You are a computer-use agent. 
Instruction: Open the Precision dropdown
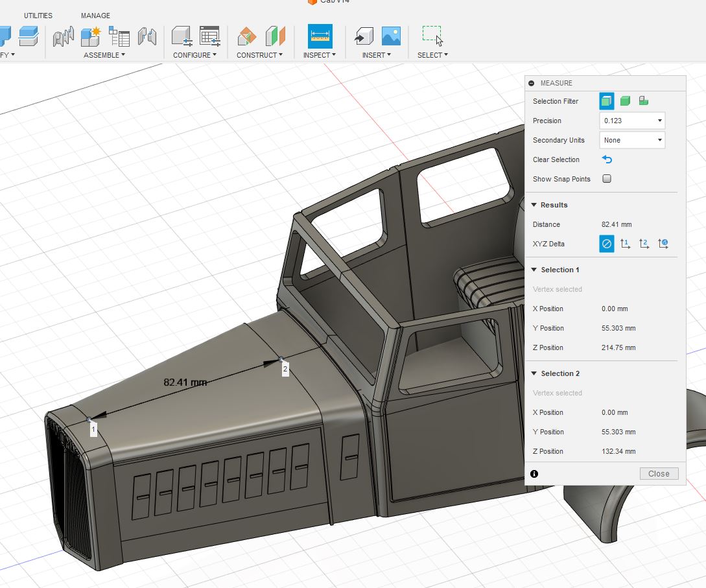632,121
